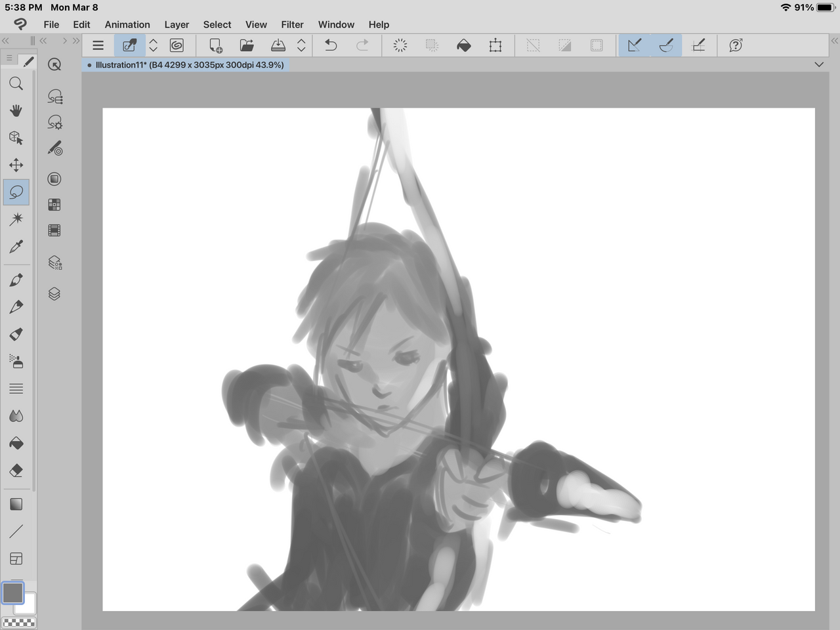Switch to the Illustration11 canvas tab

(x=186, y=65)
